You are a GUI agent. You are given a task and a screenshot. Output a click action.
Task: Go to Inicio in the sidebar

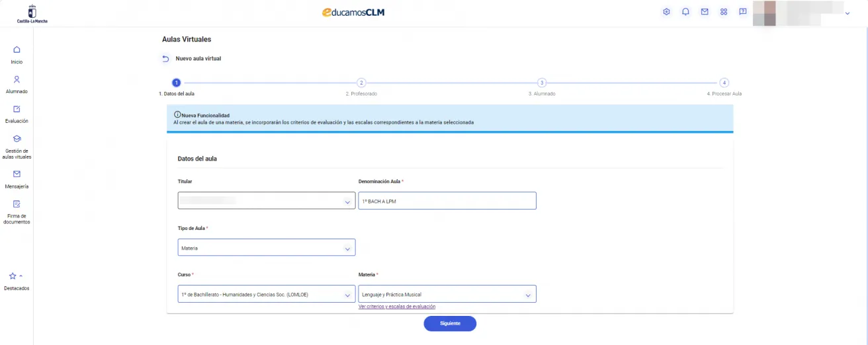pos(17,54)
